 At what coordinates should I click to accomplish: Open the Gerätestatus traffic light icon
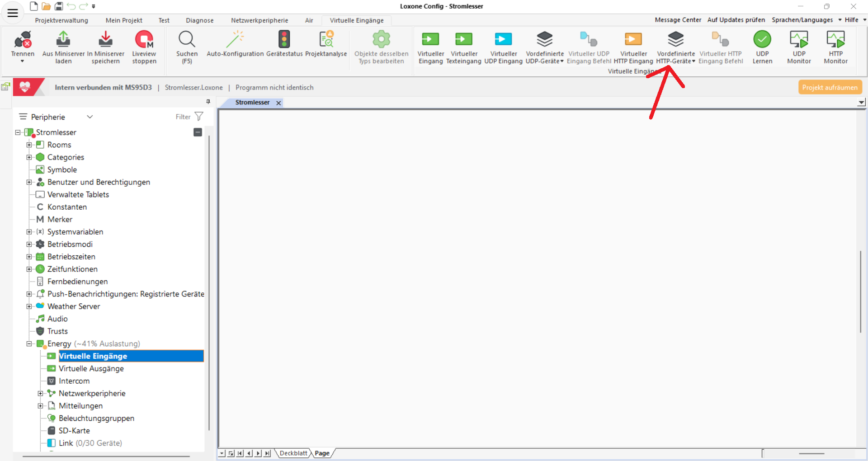pos(284,40)
